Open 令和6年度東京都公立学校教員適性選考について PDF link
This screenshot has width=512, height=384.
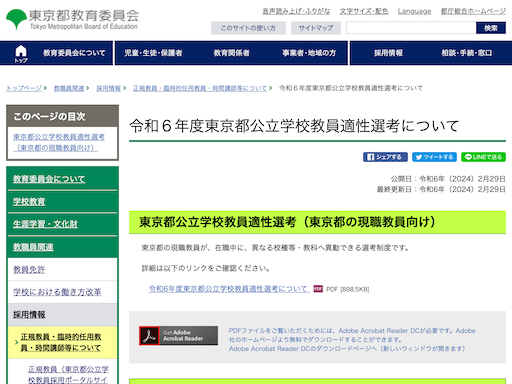tap(229, 289)
